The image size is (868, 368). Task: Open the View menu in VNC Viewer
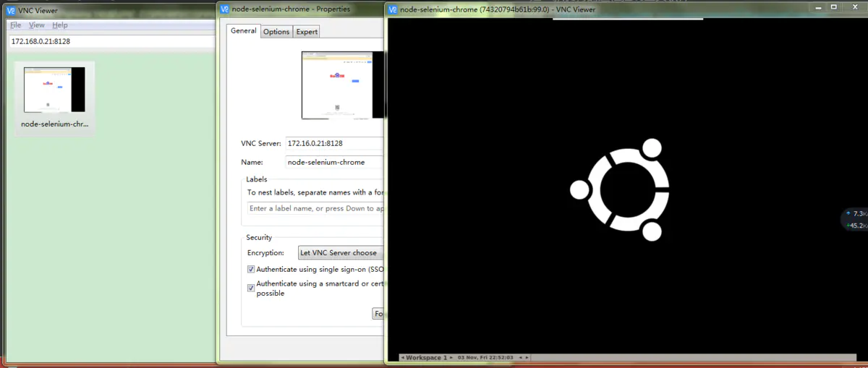click(37, 25)
